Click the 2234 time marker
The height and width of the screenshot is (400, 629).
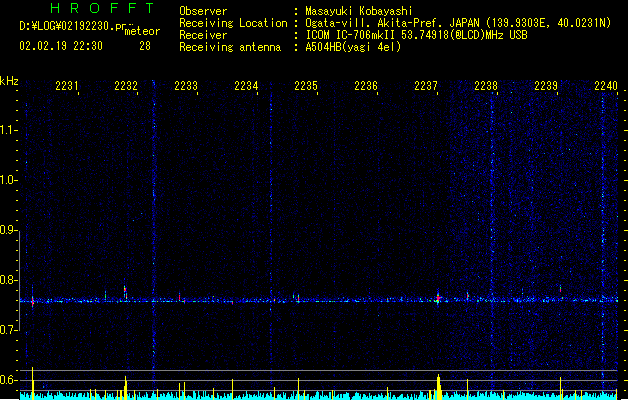[246, 85]
